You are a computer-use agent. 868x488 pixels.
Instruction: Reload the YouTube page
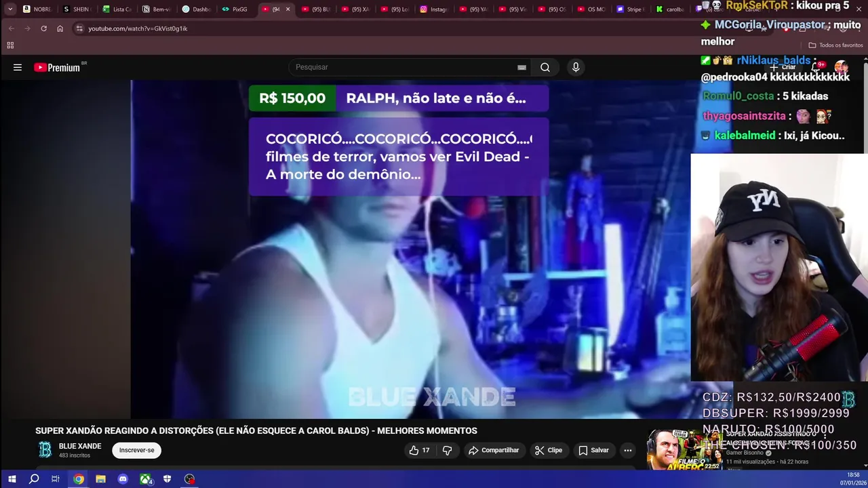(x=43, y=28)
